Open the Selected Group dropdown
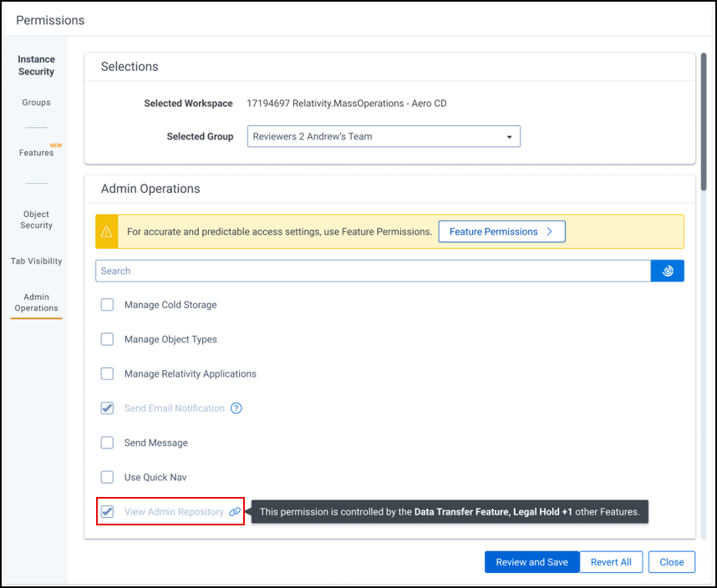The image size is (717, 588). [383, 136]
